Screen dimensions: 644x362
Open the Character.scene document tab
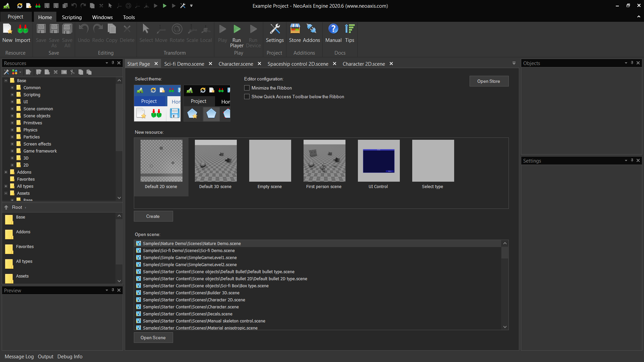(x=235, y=64)
